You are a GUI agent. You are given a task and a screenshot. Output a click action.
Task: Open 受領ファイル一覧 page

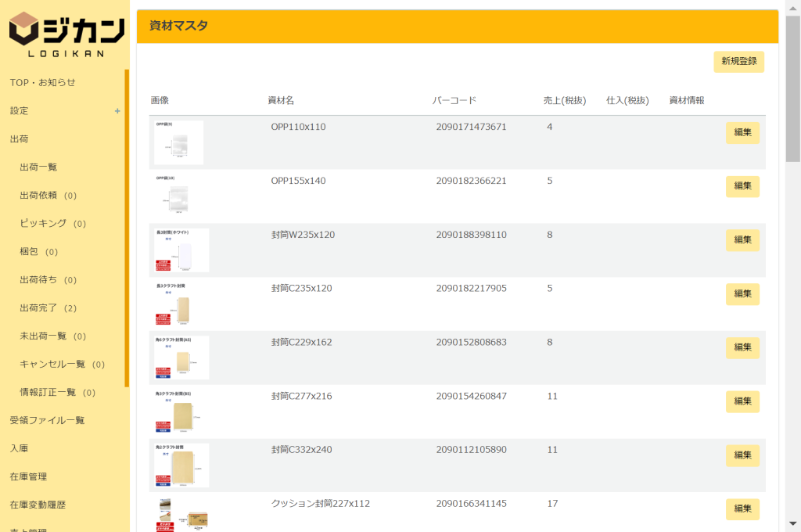click(47, 421)
